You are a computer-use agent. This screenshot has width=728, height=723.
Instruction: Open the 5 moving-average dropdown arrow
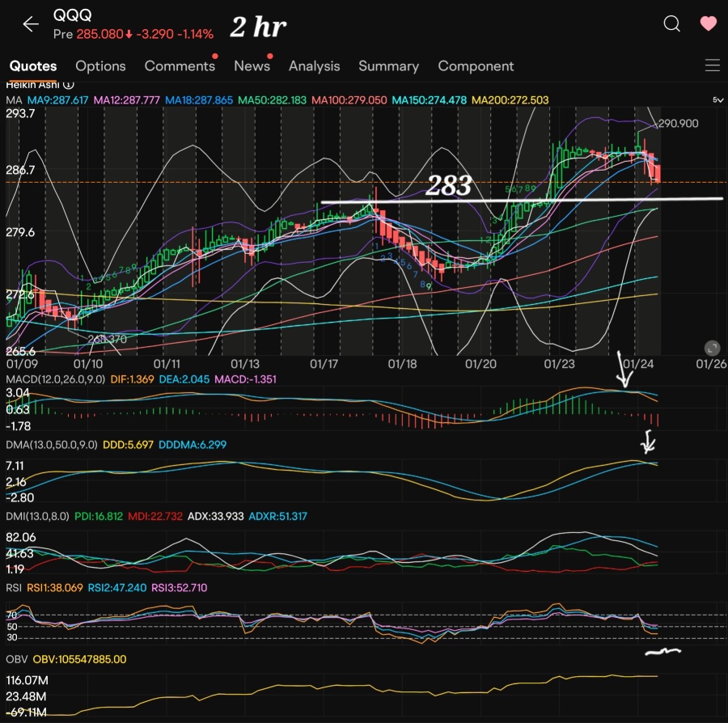(x=717, y=100)
